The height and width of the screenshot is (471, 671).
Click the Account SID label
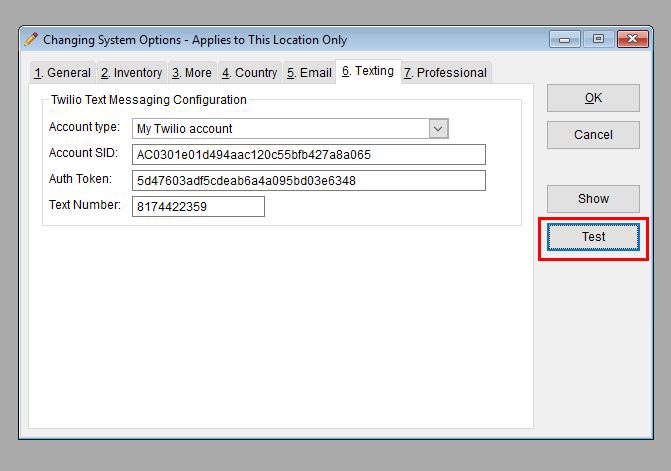point(83,153)
